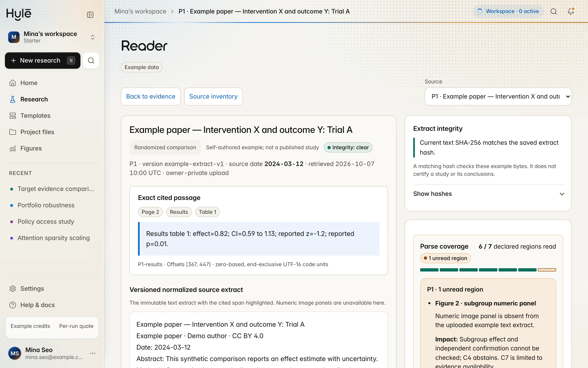588x368 pixels.
Task: Open recent item Attention sparsity scaling
Action: [52, 238]
